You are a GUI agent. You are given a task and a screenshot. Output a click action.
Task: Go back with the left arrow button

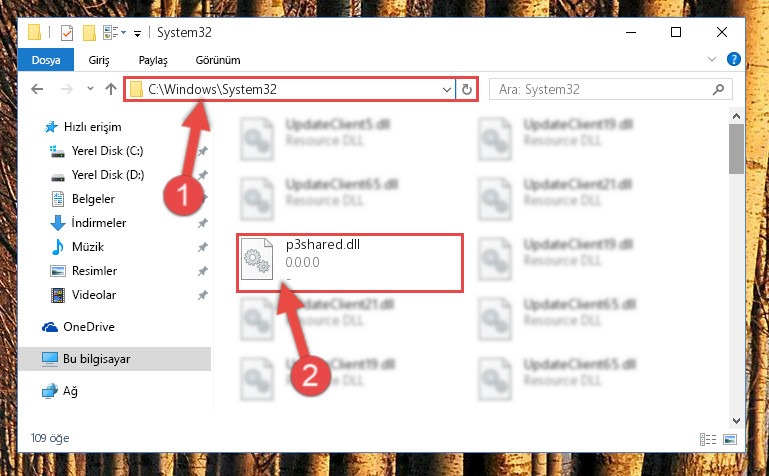click(x=37, y=89)
